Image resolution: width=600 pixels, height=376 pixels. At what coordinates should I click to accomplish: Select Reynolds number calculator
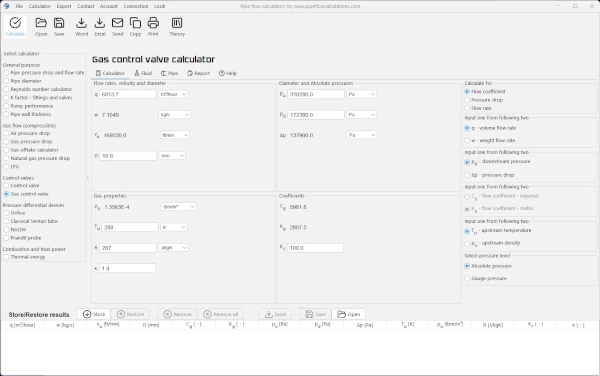tap(38, 89)
